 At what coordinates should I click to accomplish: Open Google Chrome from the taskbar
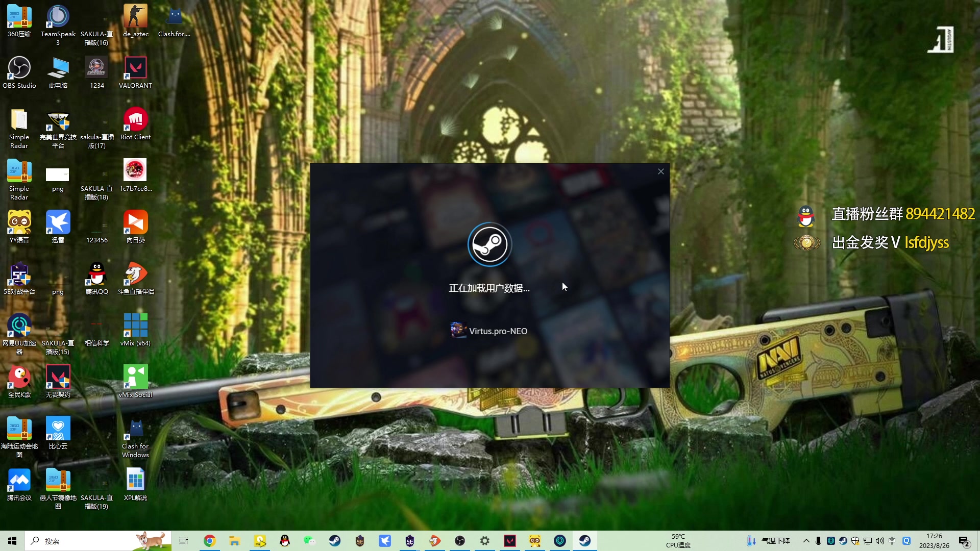209,541
